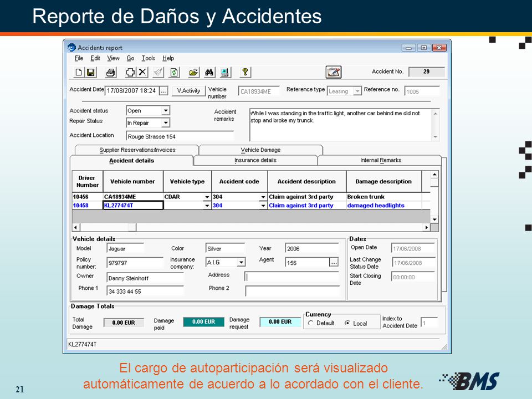Screen dimensions: 532x399
Task: Open the Tools menu
Action: coord(149,58)
